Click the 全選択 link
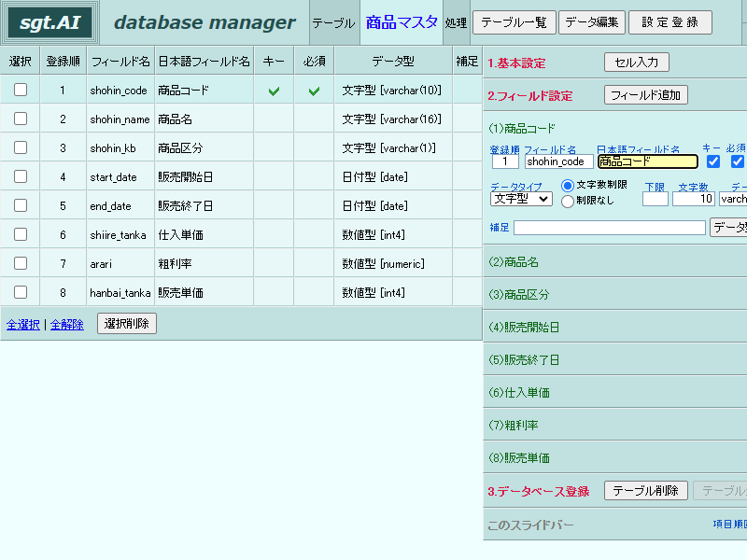The image size is (747, 560). 22,325
